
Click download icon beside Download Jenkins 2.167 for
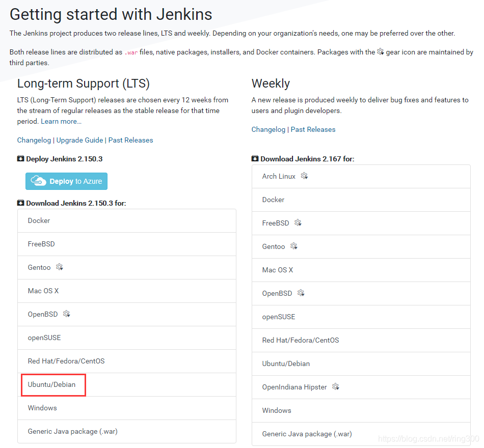255,159
